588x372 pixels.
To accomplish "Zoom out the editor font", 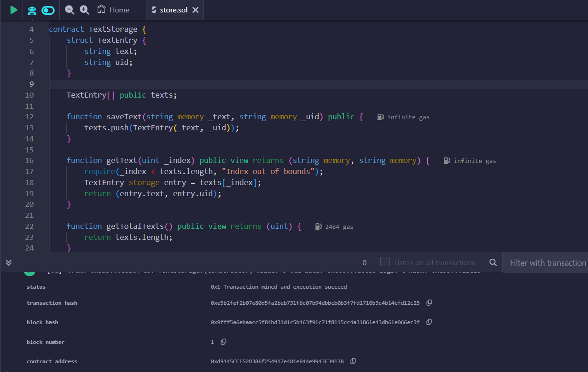I will 70,10.
